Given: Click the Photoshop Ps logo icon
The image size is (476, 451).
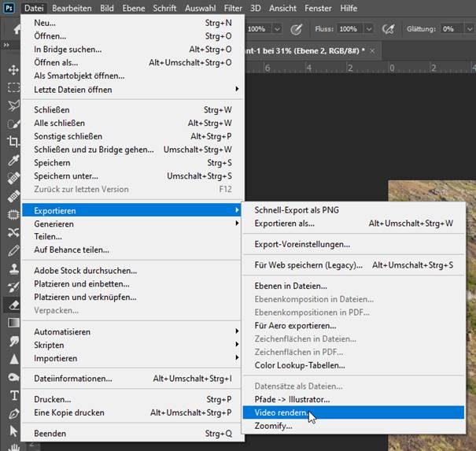Looking at the screenshot, I should (x=9, y=8).
